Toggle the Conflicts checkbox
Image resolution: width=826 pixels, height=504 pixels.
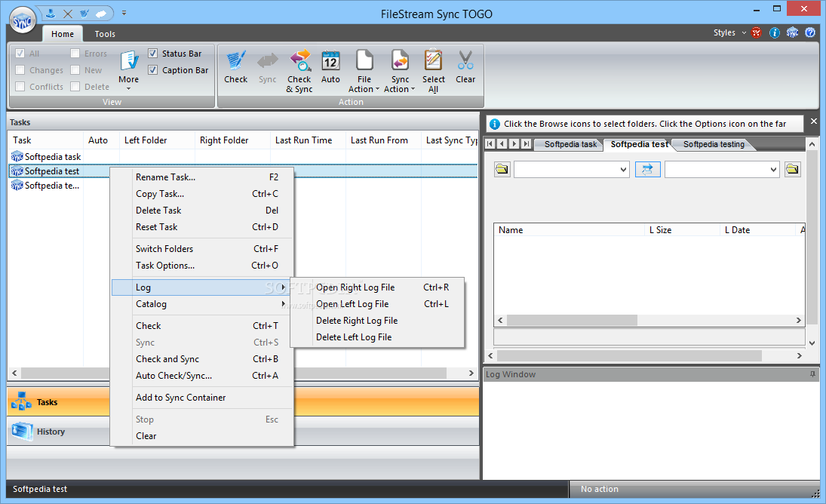click(20, 86)
